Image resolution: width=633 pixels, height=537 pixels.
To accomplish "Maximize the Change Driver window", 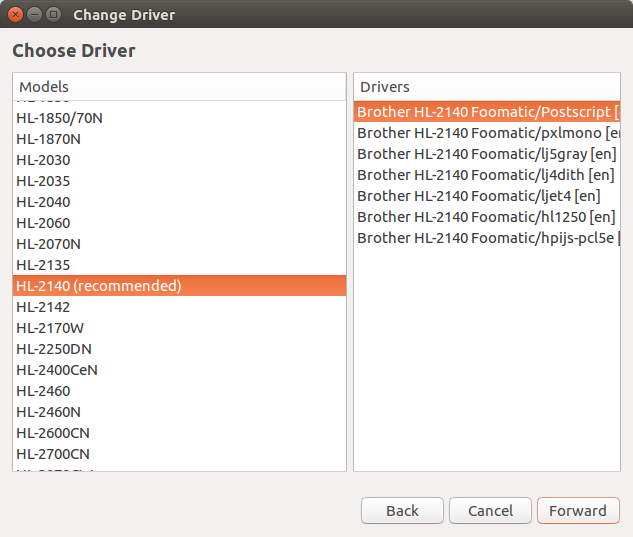I will pyautogui.click(x=53, y=15).
